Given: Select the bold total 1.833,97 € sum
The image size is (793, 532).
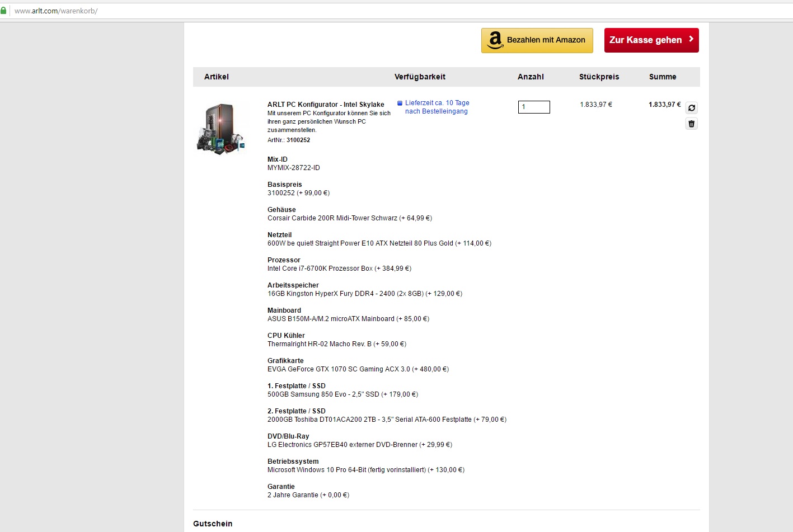Looking at the screenshot, I should (x=665, y=105).
